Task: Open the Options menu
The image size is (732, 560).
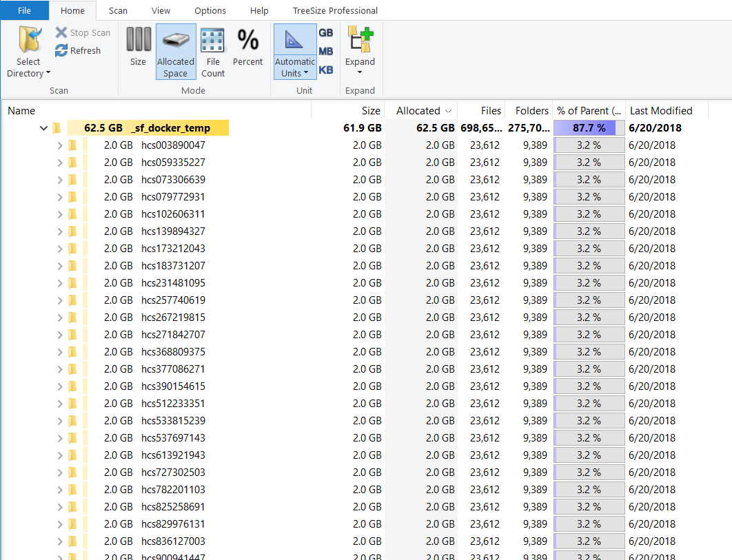Action: 210,10
